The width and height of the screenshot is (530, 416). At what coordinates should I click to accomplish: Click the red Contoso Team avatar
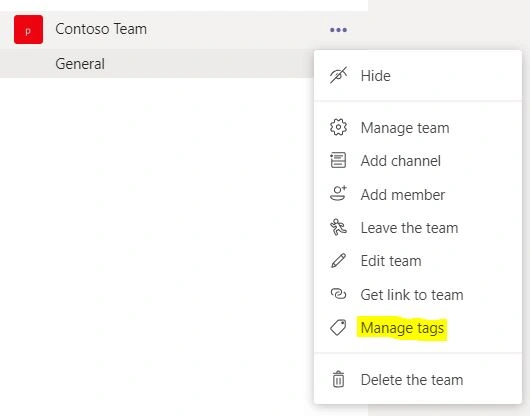click(x=28, y=29)
